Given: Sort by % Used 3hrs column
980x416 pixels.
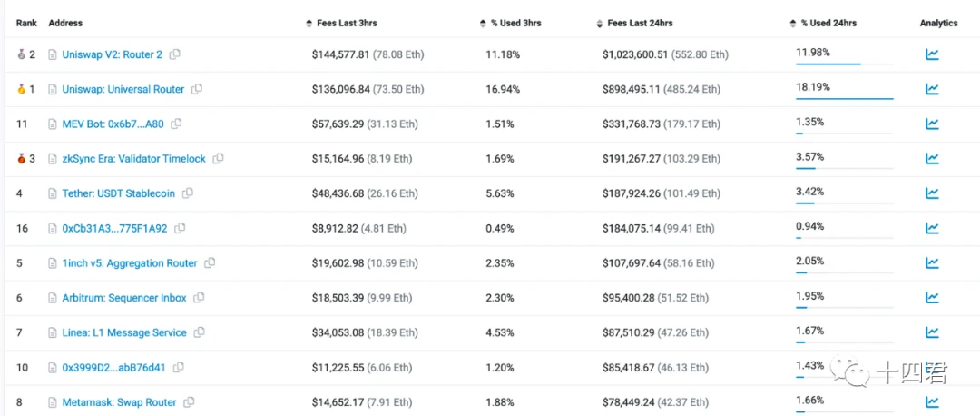Looking at the screenshot, I should (x=514, y=23).
